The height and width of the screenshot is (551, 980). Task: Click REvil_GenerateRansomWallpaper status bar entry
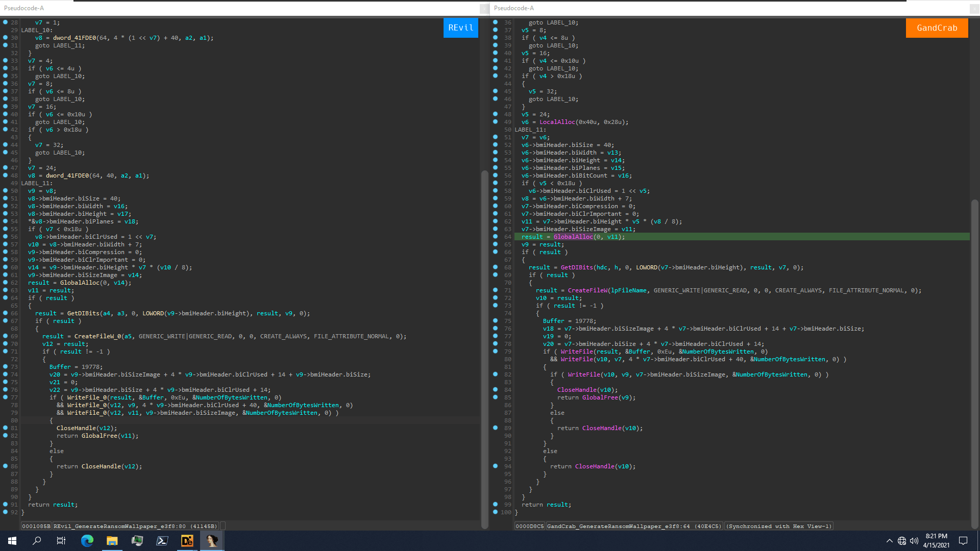[135, 526]
